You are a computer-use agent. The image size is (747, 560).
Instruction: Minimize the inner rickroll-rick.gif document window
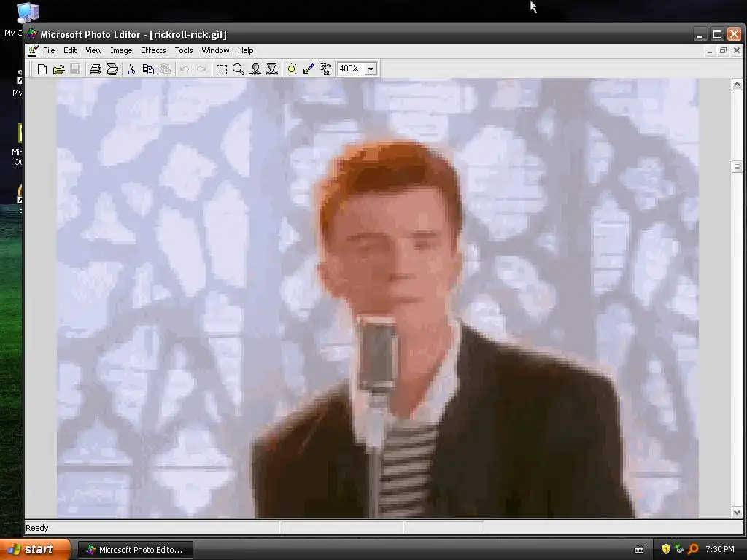(x=710, y=50)
